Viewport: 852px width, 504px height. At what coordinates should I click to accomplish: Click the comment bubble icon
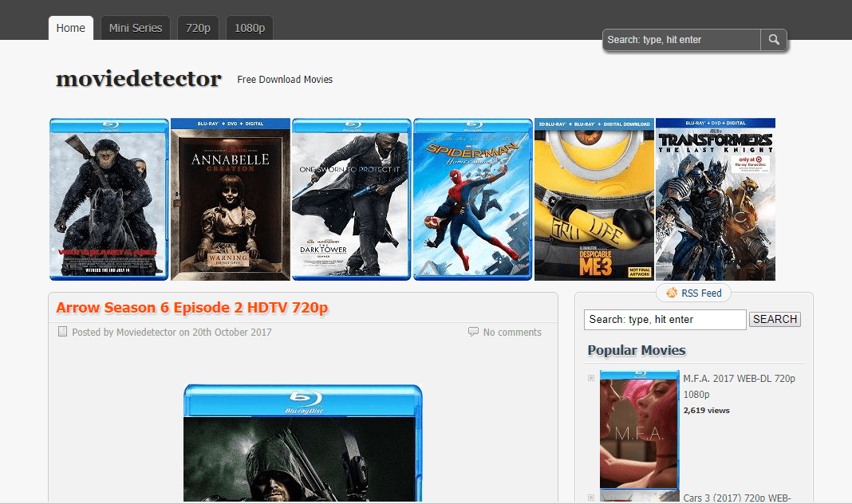tap(473, 331)
